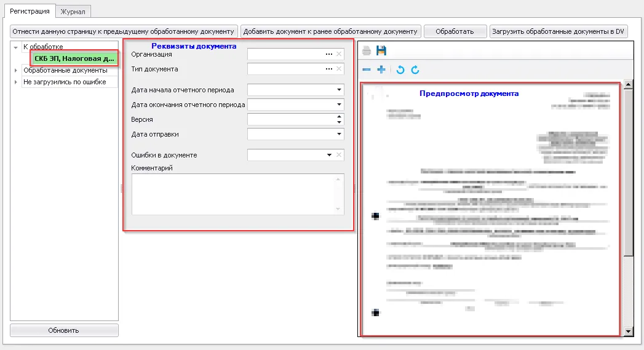The image size is (644, 350).
Task: Click inside the Комментарий text area
Action: (x=234, y=194)
